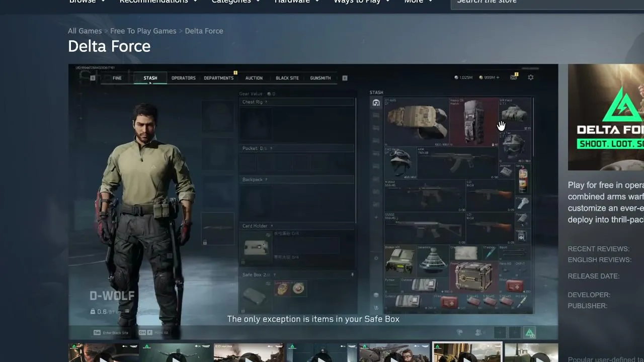Click the RECENT REVIEWS label

tap(599, 249)
